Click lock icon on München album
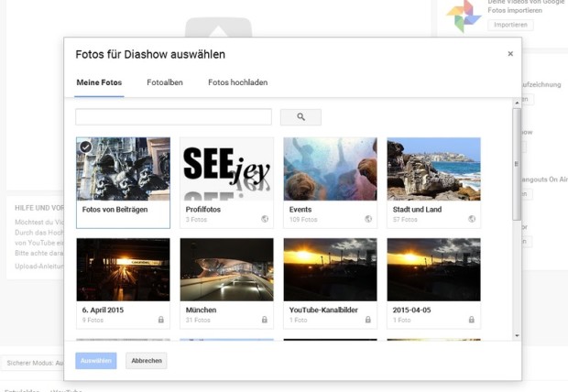Screen dimensions: 568x392 [x=265, y=320]
